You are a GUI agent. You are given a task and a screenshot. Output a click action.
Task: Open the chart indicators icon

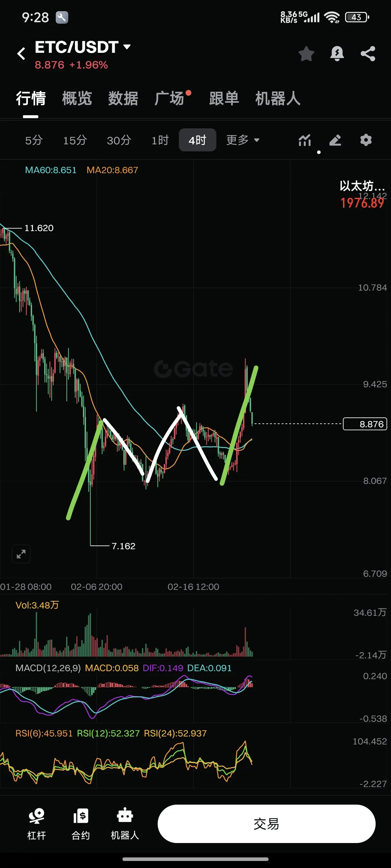[305, 140]
